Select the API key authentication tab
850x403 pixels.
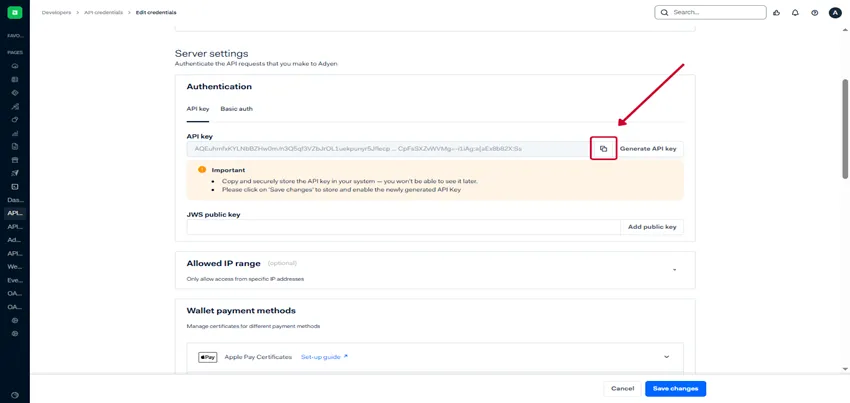click(198, 108)
